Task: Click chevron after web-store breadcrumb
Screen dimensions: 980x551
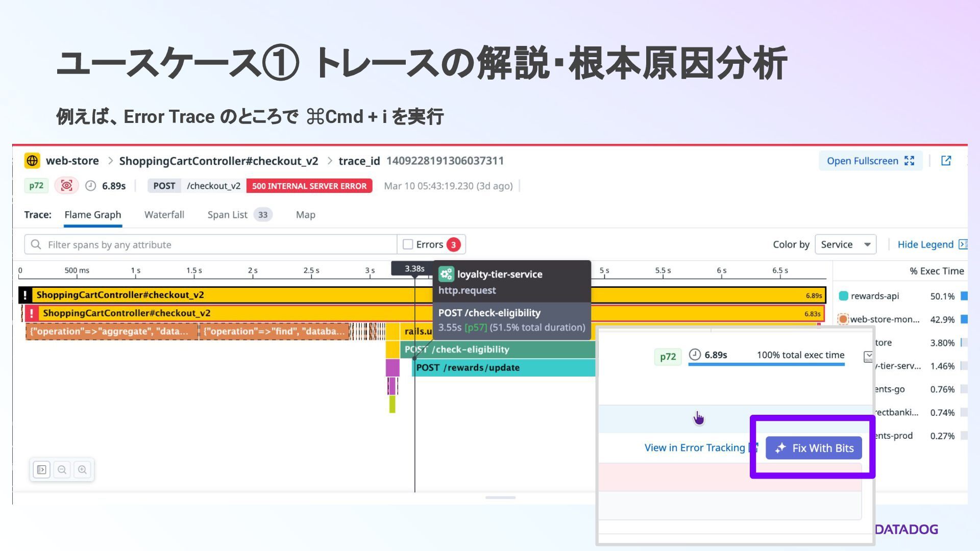Action: 110,161
